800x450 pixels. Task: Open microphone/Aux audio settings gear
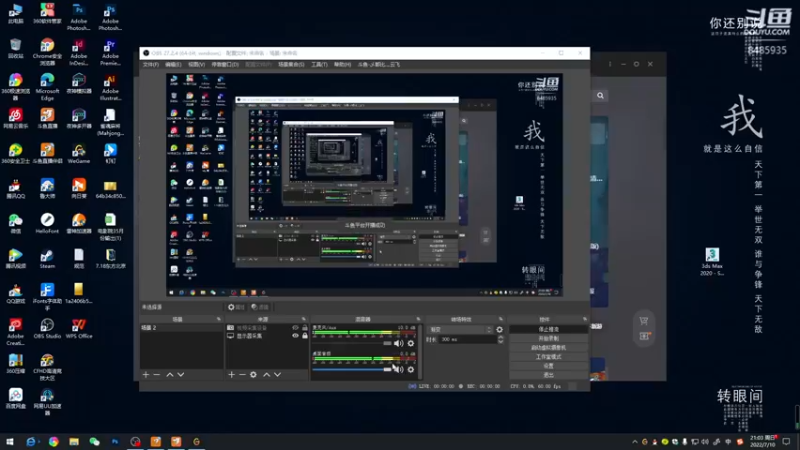point(411,343)
